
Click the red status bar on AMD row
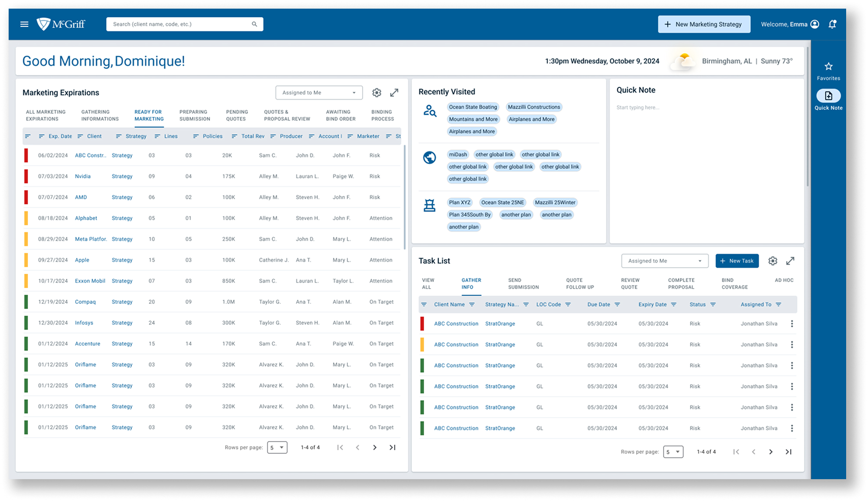(26, 197)
